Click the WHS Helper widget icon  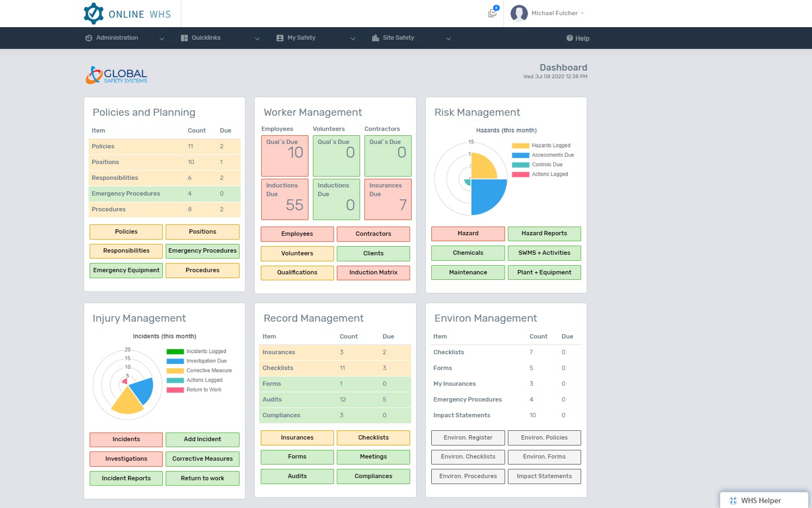point(733,501)
